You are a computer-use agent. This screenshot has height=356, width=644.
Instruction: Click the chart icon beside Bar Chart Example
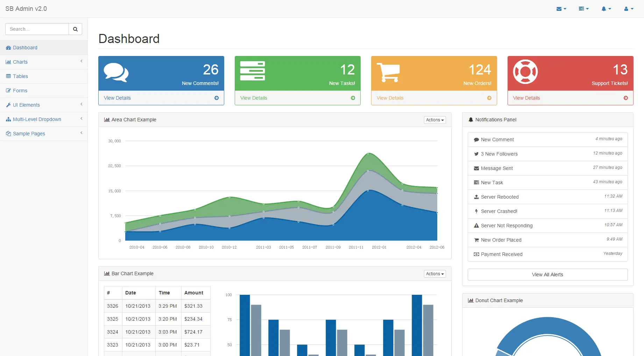[107, 273]
